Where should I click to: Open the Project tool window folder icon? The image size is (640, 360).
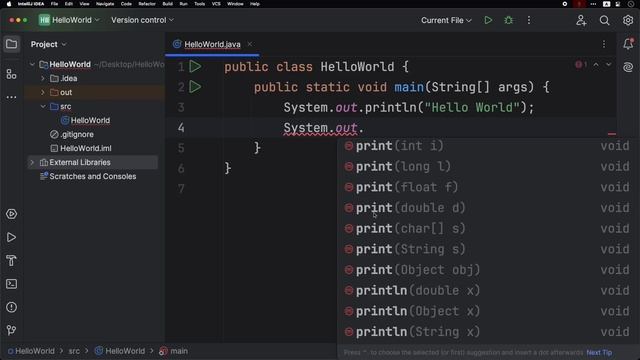coord(11,44)
